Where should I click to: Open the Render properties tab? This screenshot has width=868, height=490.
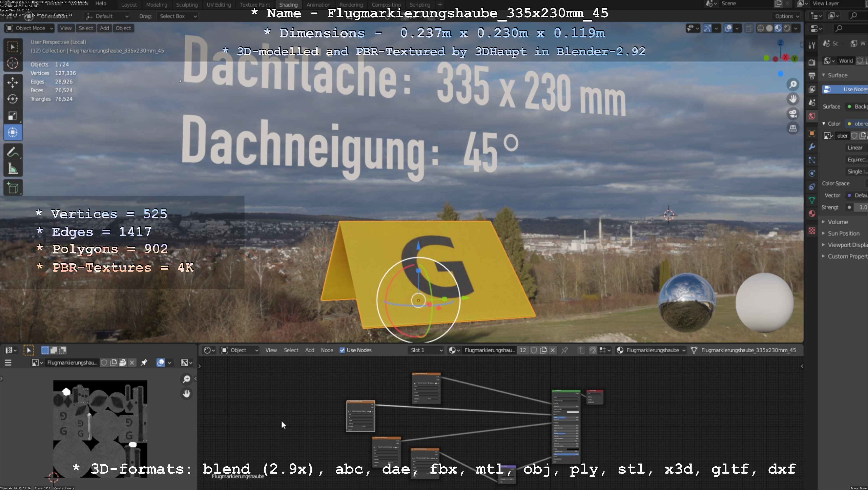[812, 62]
